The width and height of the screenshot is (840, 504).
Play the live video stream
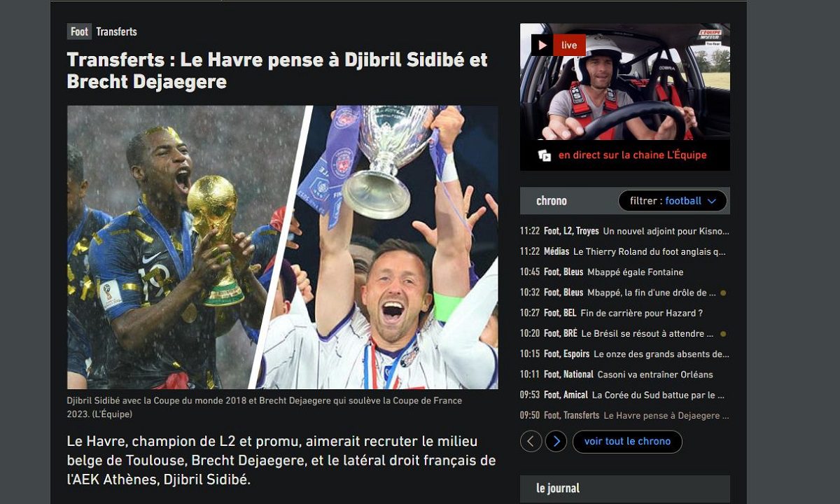tap(542, 45)
